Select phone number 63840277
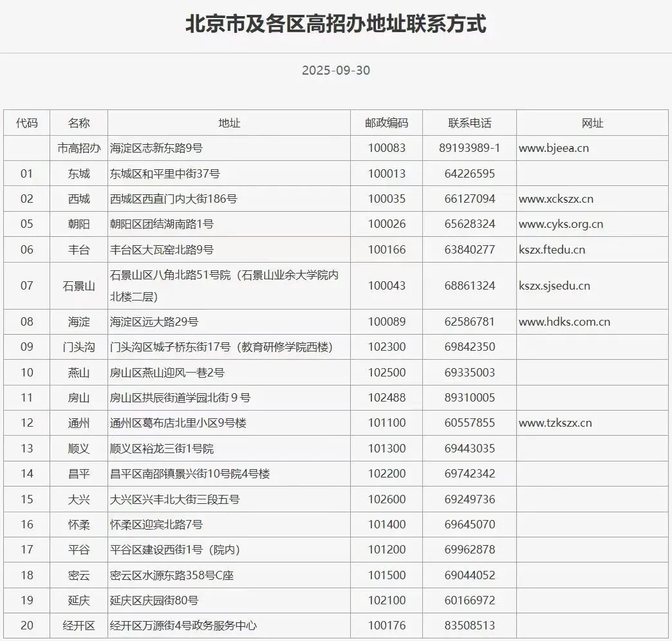Image resolution: width=672 pixels, height=641 pixels. pyautogui.click(x=470, y=249)
